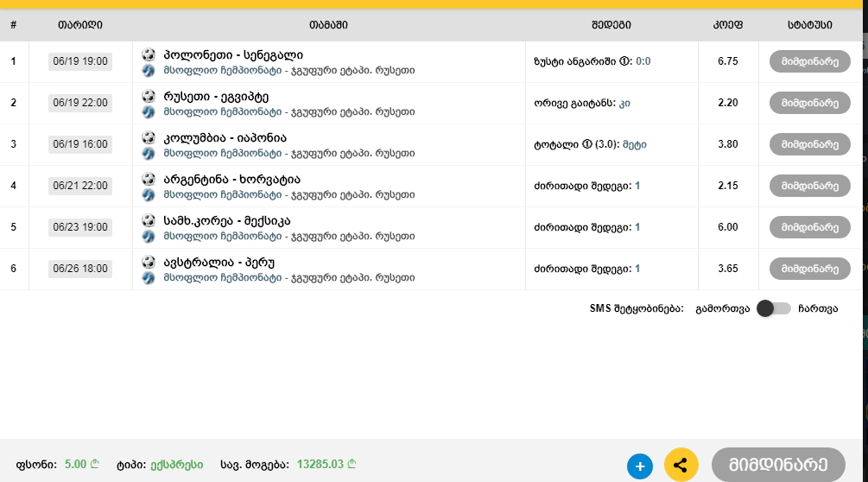Click the სტატუსი column header
Screen dimensions: 868x482
pyautogui.click(x=810, y=25)
